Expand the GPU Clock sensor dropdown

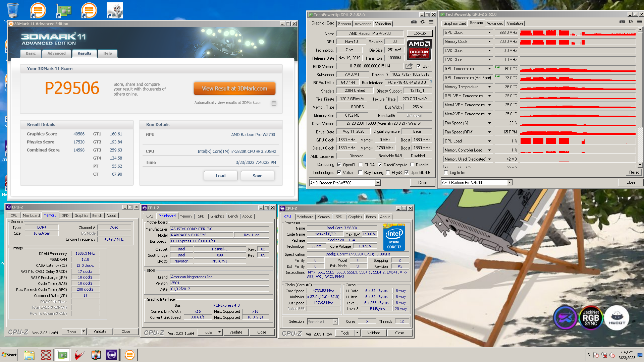tap(489, 33)
